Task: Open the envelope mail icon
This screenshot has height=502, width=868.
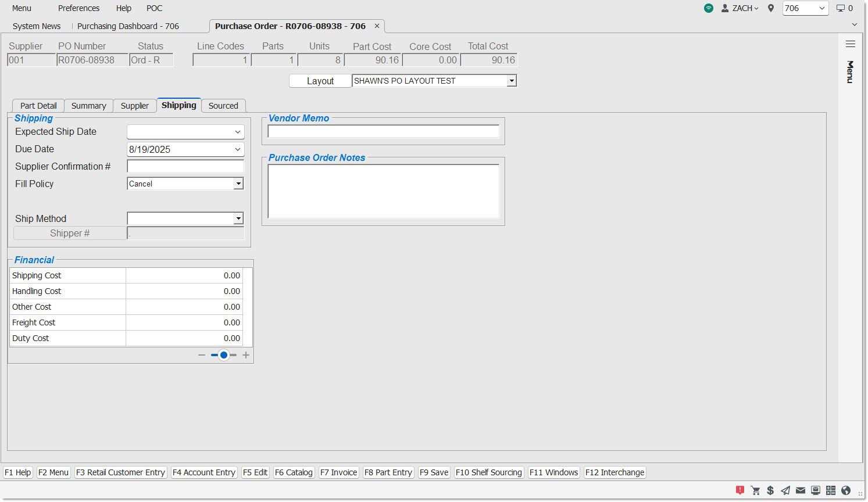Action: click(801, 490)
